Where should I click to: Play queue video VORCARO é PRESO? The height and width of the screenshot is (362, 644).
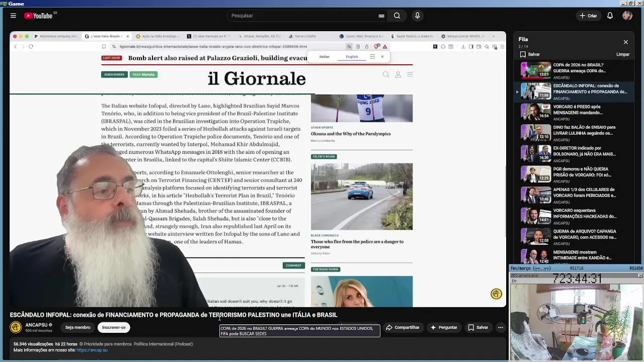[575, 112]
